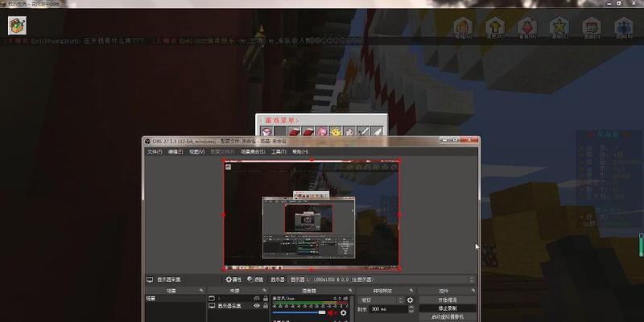Click the orange flame house icon in game HUD
The width and height of the screenshot is (644, 322).
463,28
